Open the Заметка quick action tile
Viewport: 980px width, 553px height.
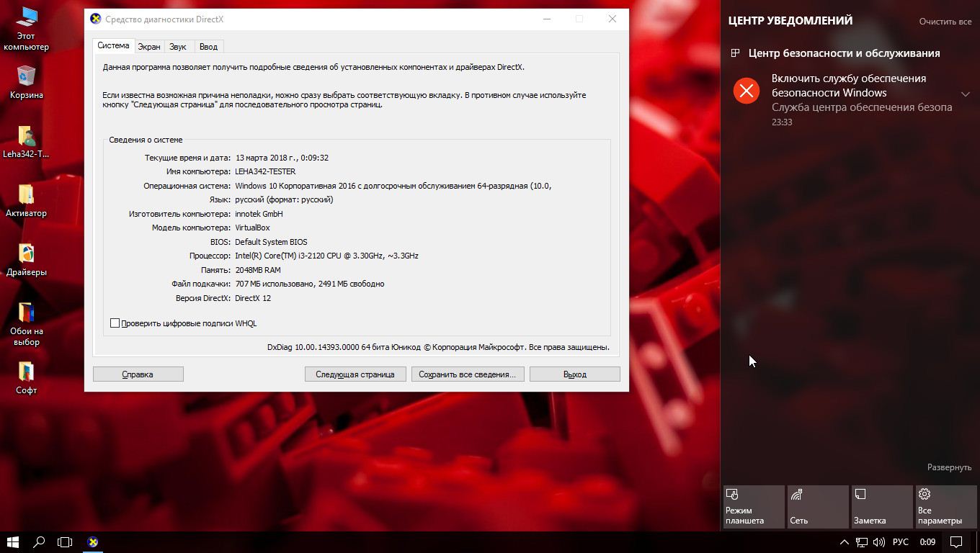click(882, 507)
